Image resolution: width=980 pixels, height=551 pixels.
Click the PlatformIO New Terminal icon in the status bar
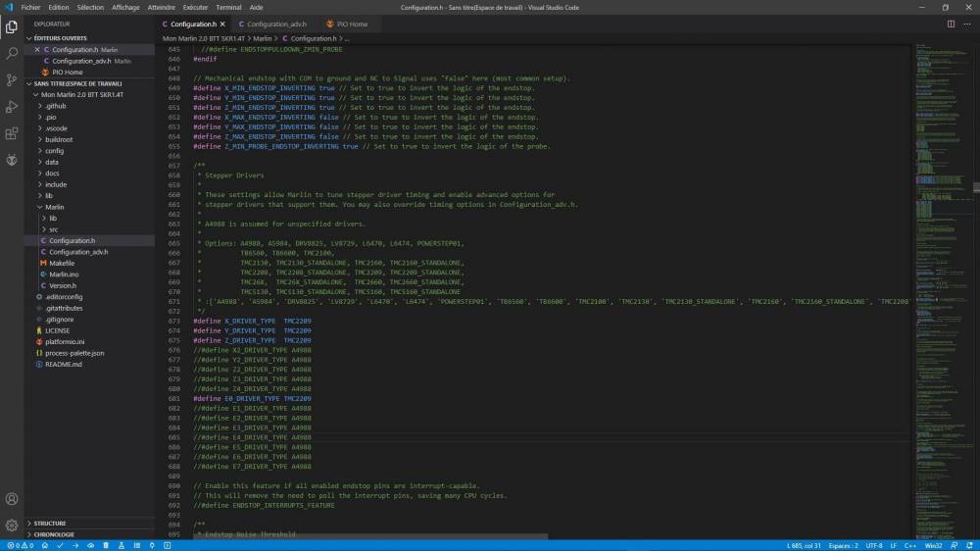coord(167,545)
